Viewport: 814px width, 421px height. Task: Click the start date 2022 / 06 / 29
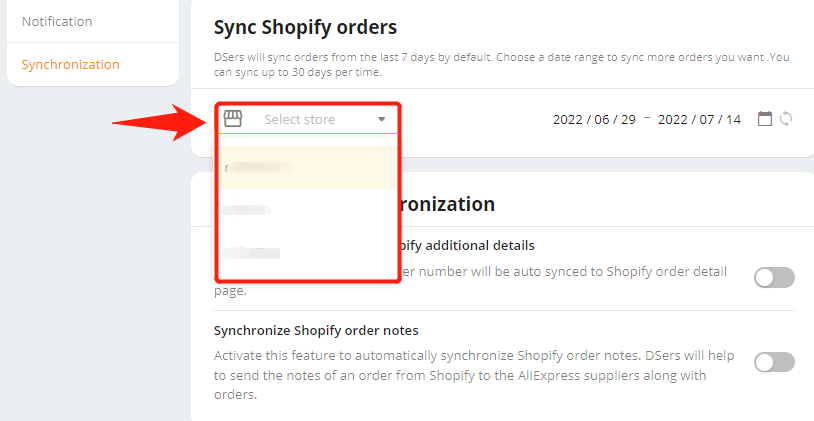594,119
